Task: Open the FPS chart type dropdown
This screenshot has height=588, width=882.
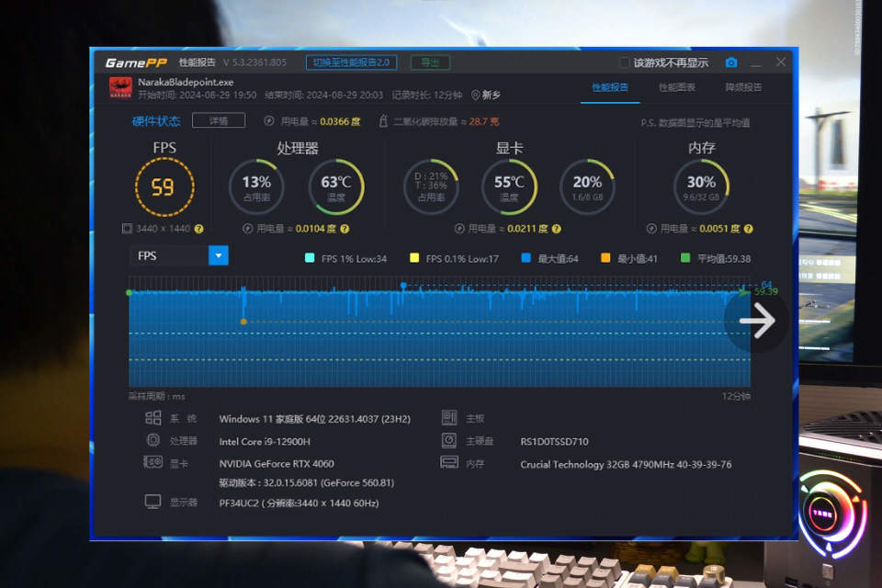Action: click(178, 255)
